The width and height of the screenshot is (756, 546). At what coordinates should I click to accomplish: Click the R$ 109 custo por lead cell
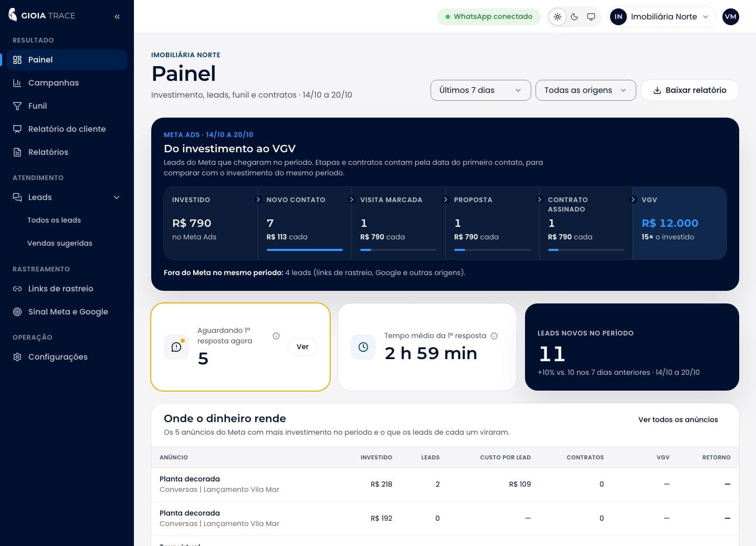(x=520, y=485)
